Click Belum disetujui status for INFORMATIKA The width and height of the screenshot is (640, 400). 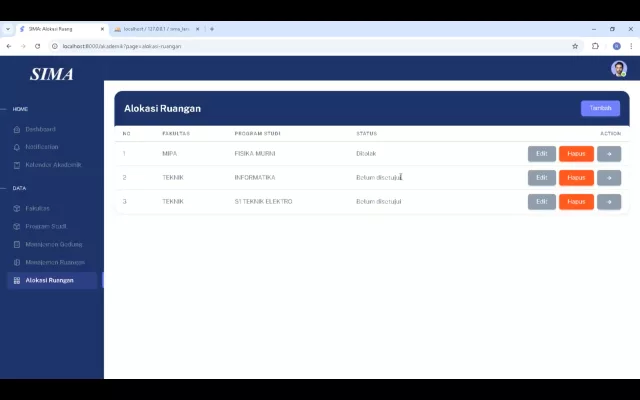pos(379,178)
